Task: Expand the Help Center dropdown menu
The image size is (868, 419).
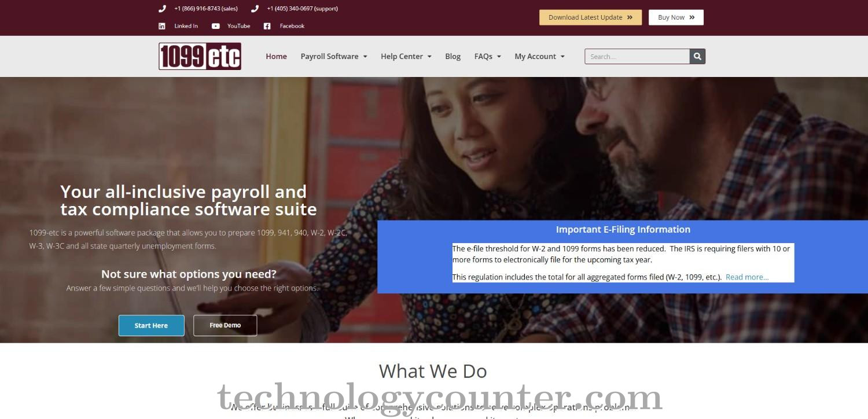Action: click(x=406, y=56)
